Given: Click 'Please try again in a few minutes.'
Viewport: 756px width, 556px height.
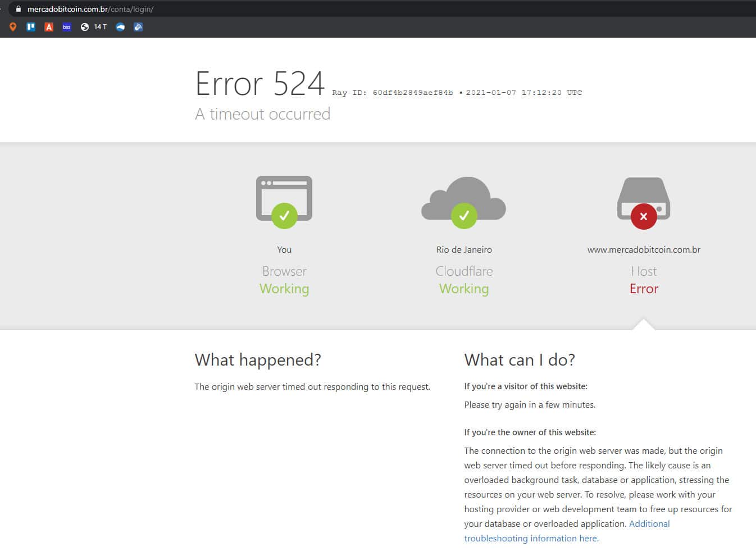Looking at the screenshot, I should pyautogui.click(x=530, y=405).
